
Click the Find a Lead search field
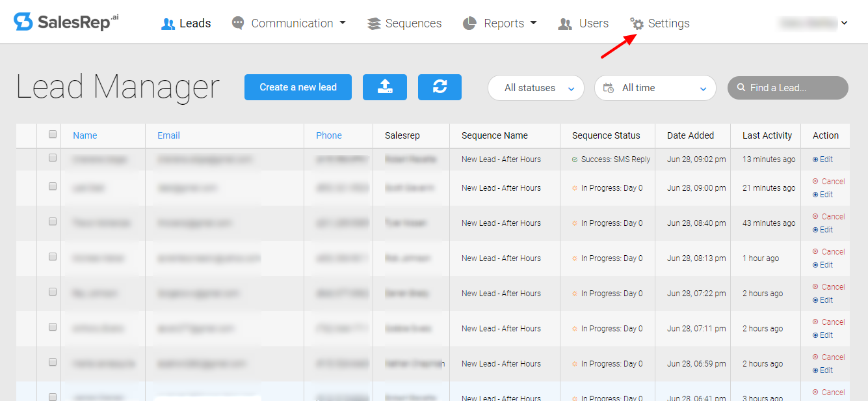[x=787, y=88]
